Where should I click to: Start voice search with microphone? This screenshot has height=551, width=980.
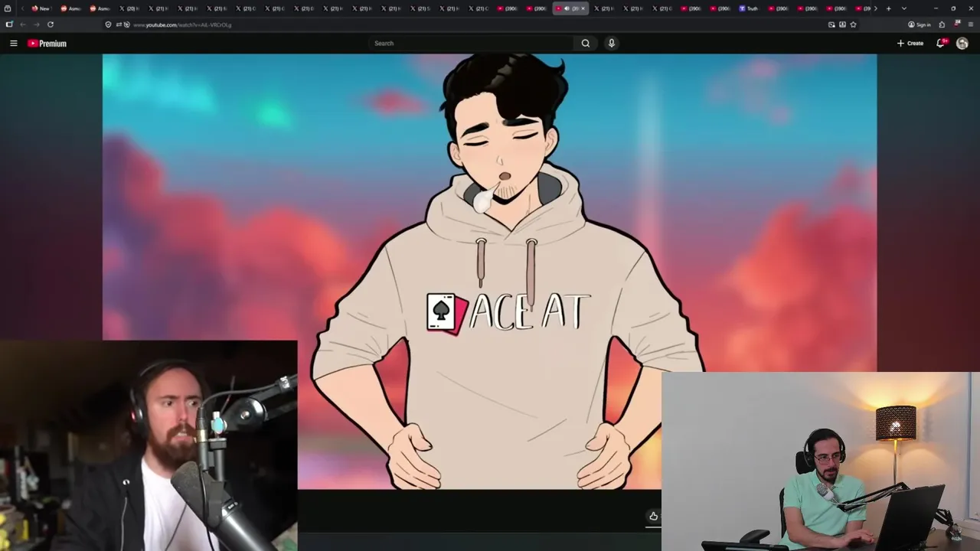(x=611, y=44)
